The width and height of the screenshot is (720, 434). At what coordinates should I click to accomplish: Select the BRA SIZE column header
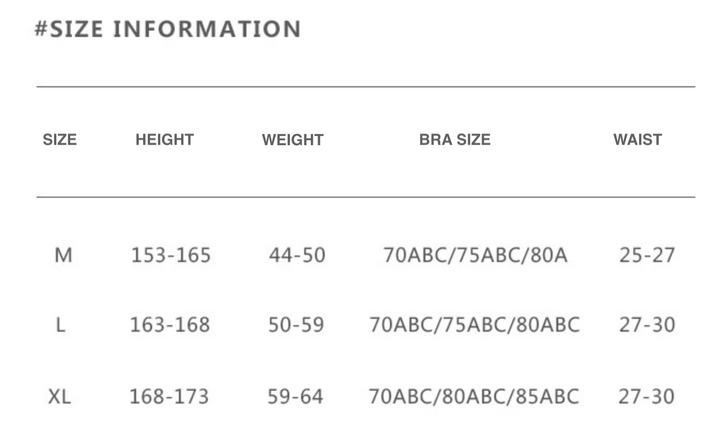[455, 140]
